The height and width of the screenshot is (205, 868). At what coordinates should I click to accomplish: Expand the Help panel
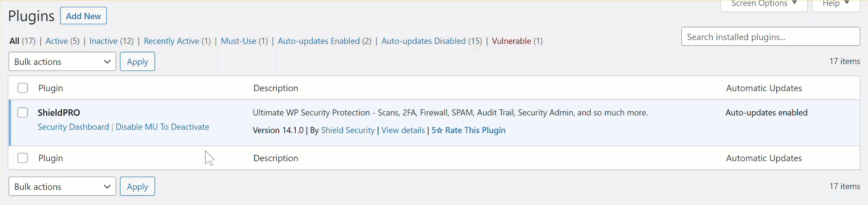click(x=835, y=4)
